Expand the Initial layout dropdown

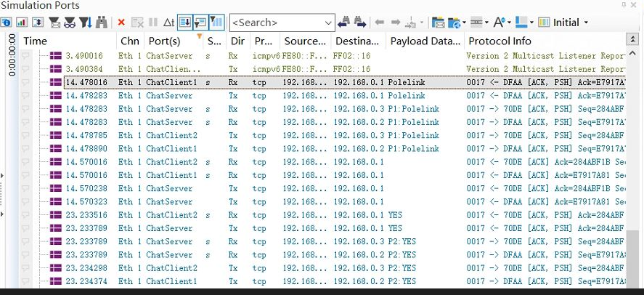pos(586,23)
